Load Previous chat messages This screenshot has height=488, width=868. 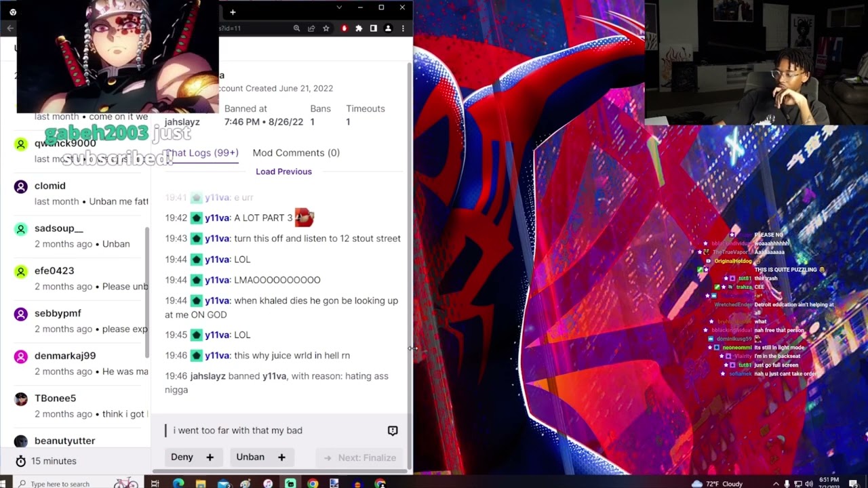(283, 171)
